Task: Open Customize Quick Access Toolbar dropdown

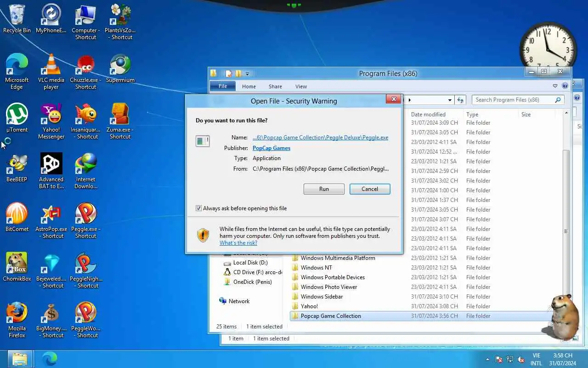Action: tap(247, 74)
